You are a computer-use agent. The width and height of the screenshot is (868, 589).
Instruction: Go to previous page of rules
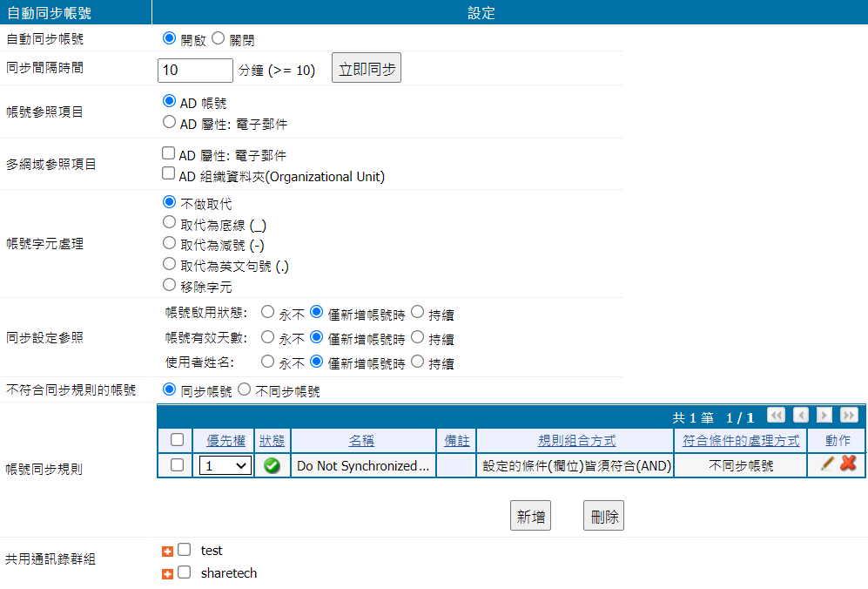click(x=801, y=416)
